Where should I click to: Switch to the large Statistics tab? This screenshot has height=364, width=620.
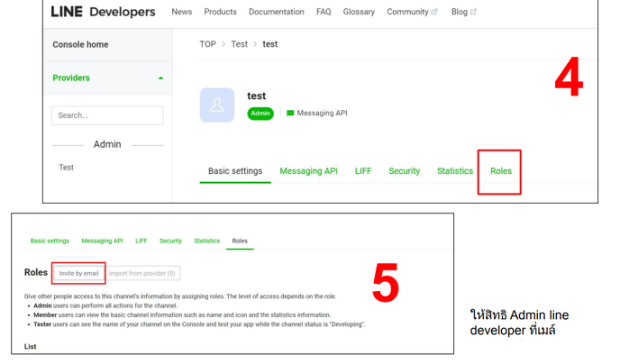[x=455, y=171]
